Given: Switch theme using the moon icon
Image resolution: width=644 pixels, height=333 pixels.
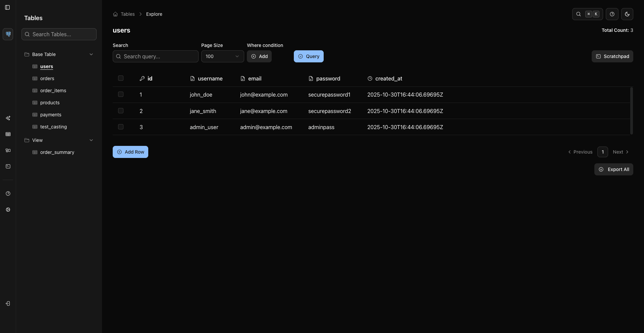Looking at the screenshot, I should pos(627,14).
